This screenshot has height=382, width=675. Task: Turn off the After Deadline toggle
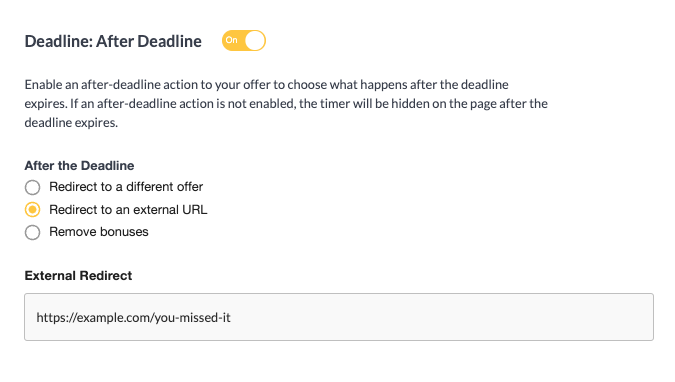click(244, 40)
